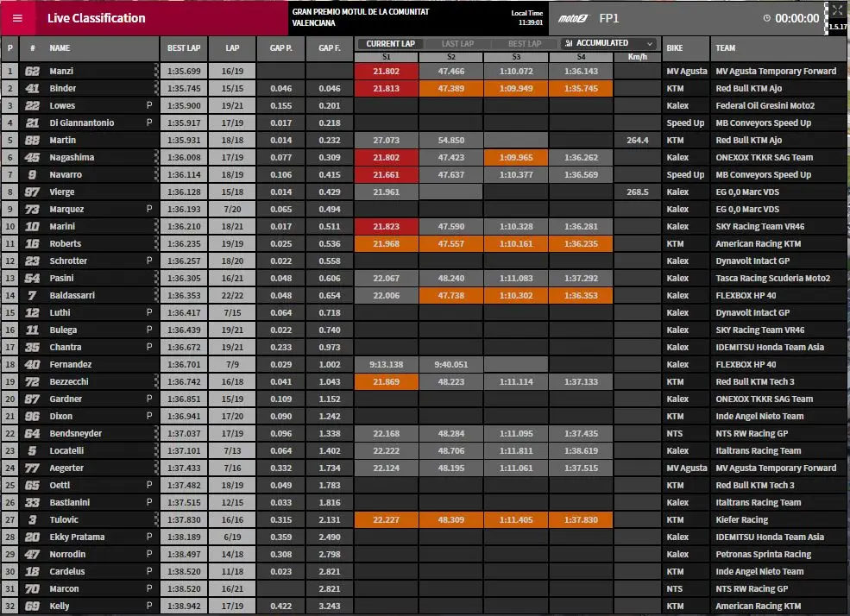Sort by the BEST LAP column header
Screen dimensions: 850x616
click(184, 48)
